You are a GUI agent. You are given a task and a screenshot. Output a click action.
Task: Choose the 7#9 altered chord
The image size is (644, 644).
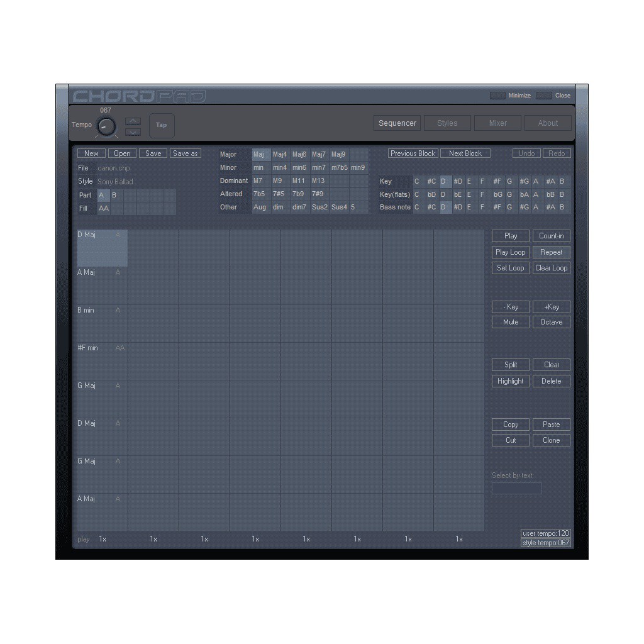(319, 194)
